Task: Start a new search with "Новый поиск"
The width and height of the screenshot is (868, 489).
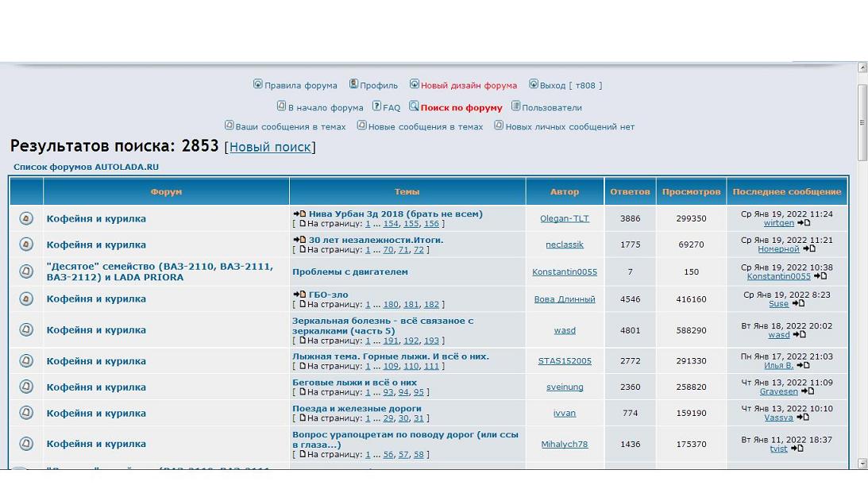Action: [x=270, y=147]
